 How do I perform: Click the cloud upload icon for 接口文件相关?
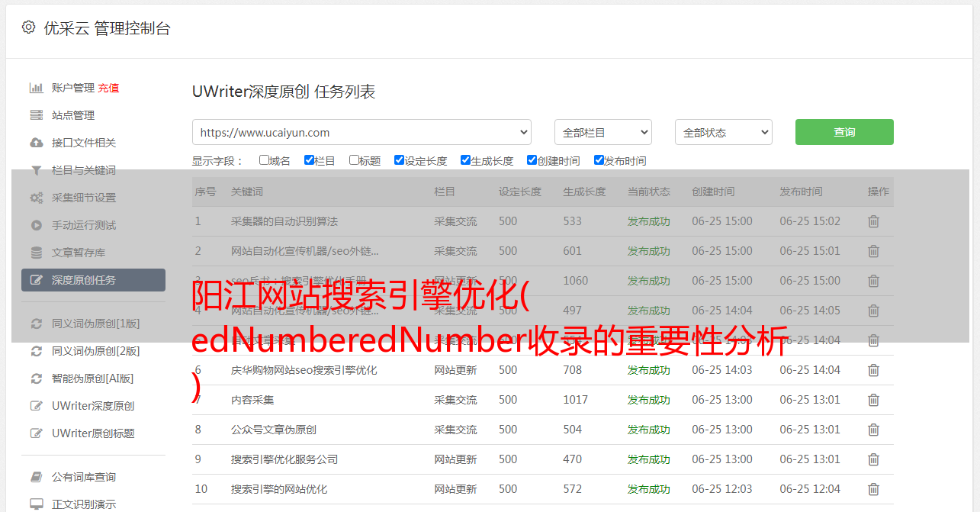pyautogui.click(x=36, y=143)
